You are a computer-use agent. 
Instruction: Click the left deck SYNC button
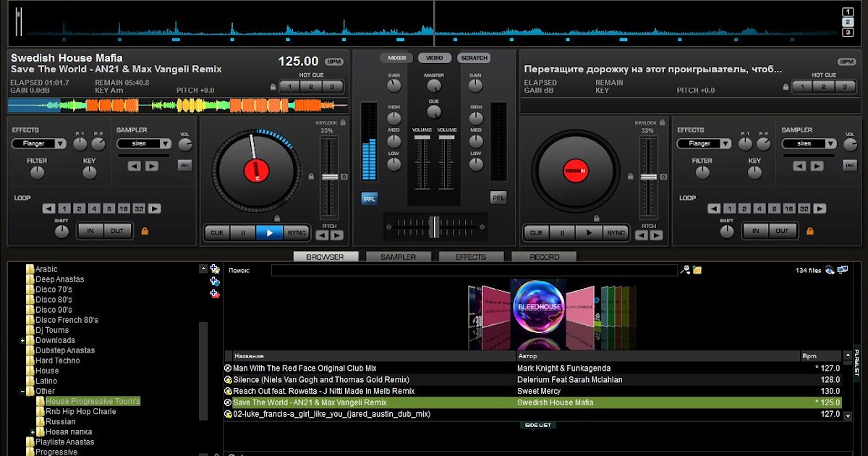(x=297, y=232)
